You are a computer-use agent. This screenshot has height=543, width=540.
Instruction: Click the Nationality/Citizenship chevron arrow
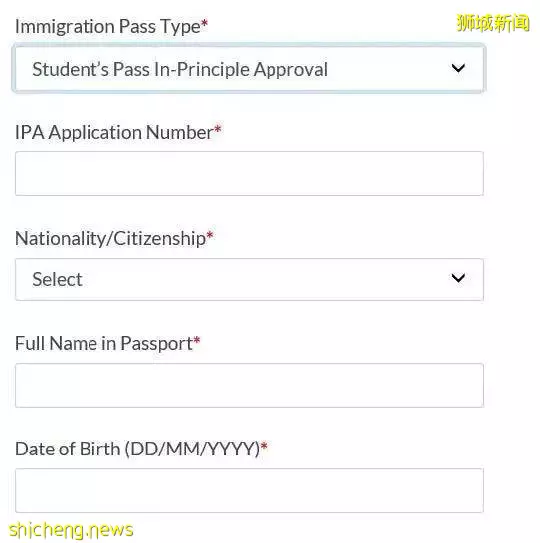point(458,278)
